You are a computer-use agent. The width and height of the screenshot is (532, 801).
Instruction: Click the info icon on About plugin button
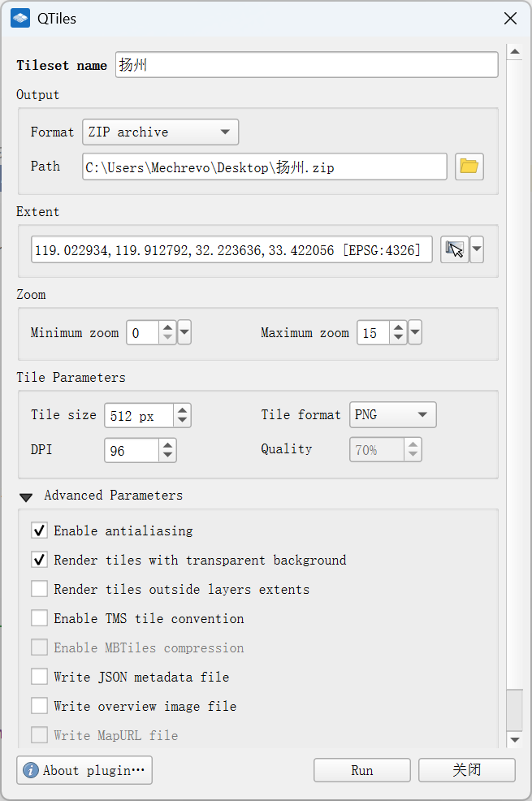30,770
